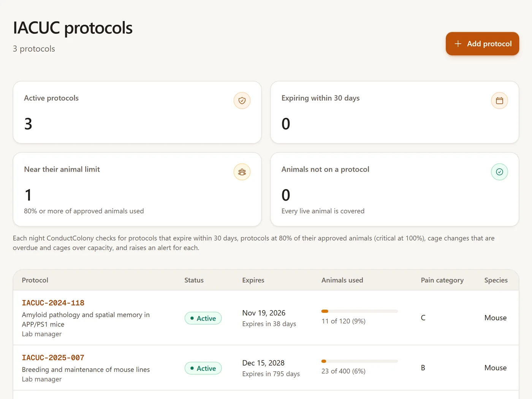Click the Pain category column header

point(442,280)
